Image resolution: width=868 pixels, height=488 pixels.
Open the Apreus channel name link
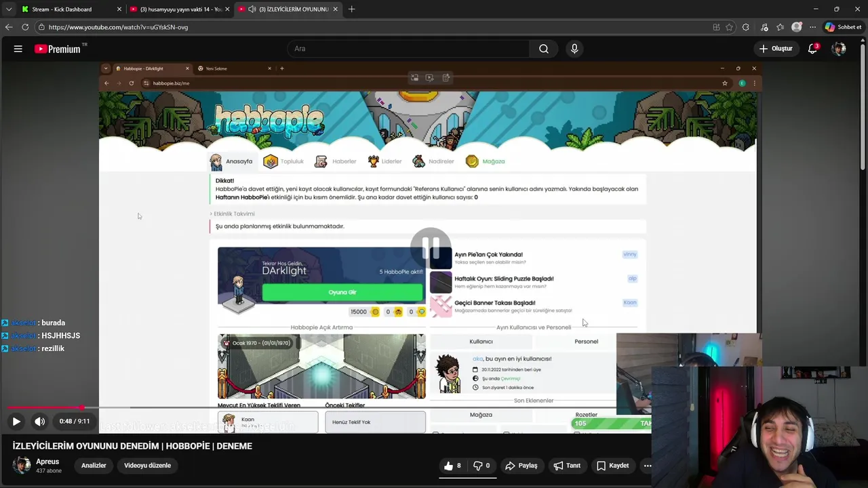tap(47, 462)
